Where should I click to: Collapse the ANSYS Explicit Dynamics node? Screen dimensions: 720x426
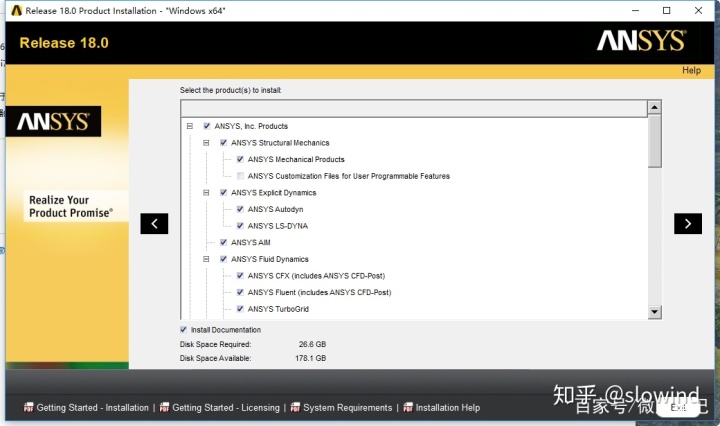206,192
